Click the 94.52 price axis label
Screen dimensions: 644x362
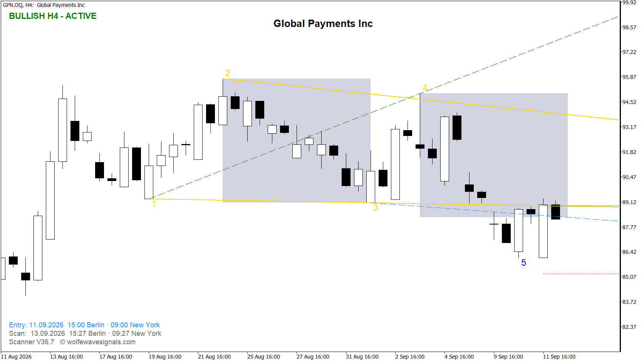(x=629, y=102)
